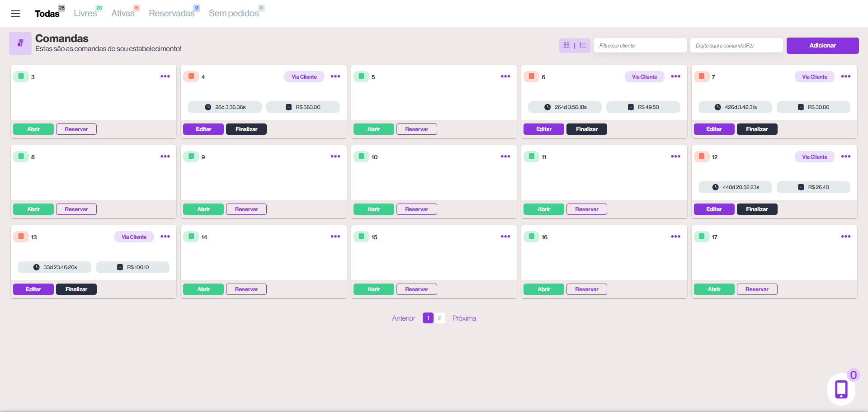Viewport: 868px width, 412px height.
Task: Focus the Filtre por cliente field
Action: pyautogui.click(x=640, y=46)
